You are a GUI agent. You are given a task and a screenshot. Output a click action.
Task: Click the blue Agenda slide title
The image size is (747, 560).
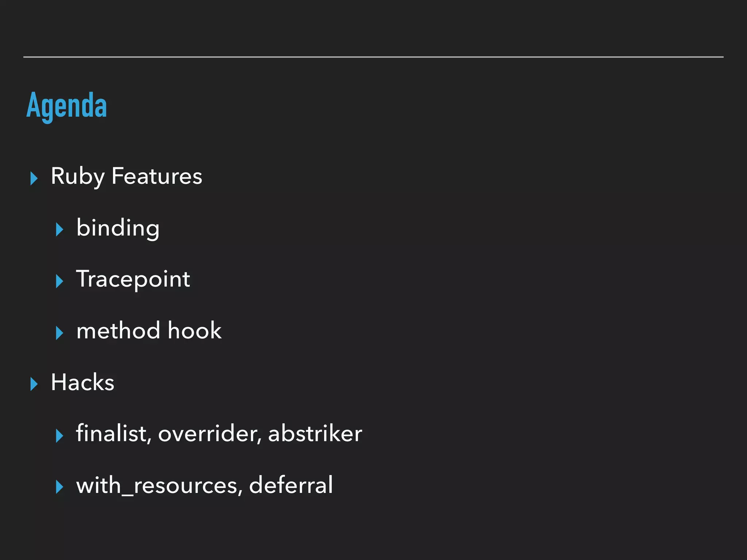point(67,105)
